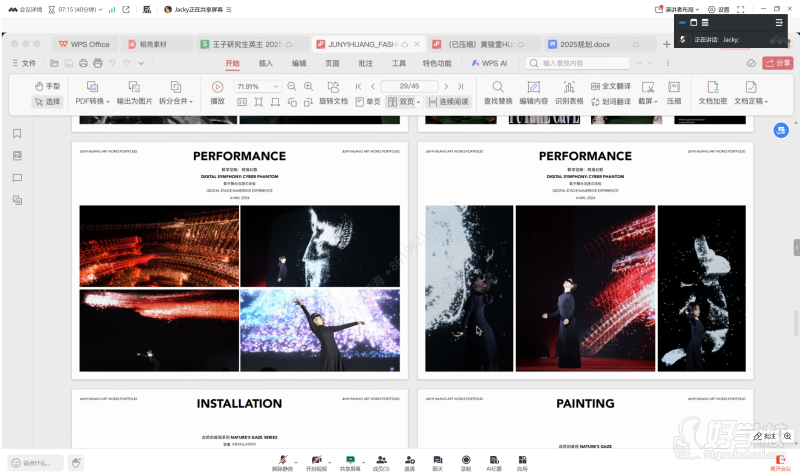Switch to the 插入 ribbon tab
This screenshot has height=472, width=800.
(265, 63)
